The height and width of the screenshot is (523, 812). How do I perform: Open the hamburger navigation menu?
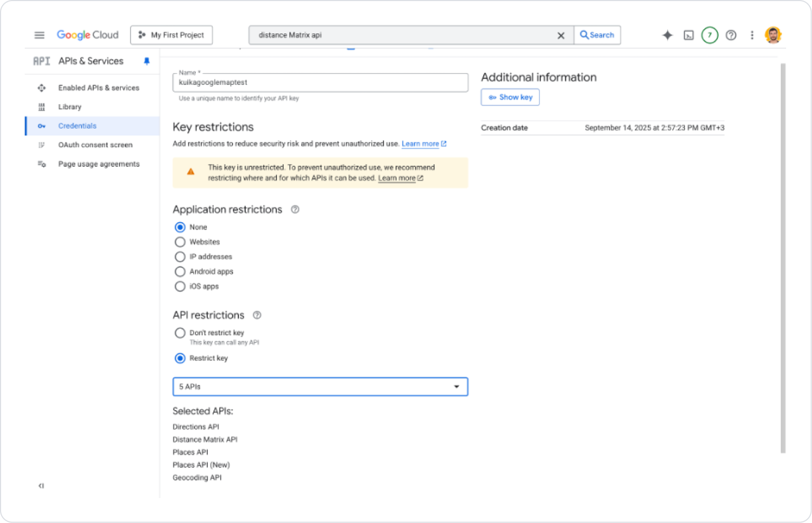tap(40, 35)
